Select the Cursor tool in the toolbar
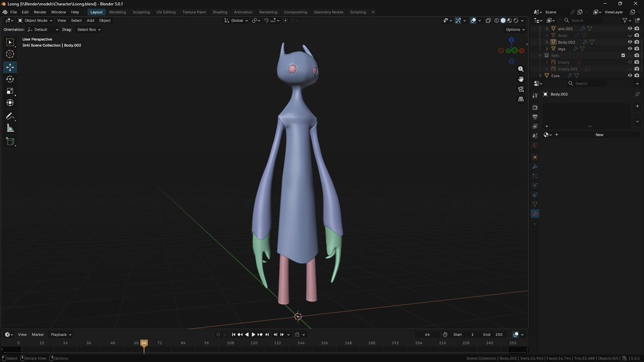The width and height of the screenshot is (644, 362). [10, 54]
